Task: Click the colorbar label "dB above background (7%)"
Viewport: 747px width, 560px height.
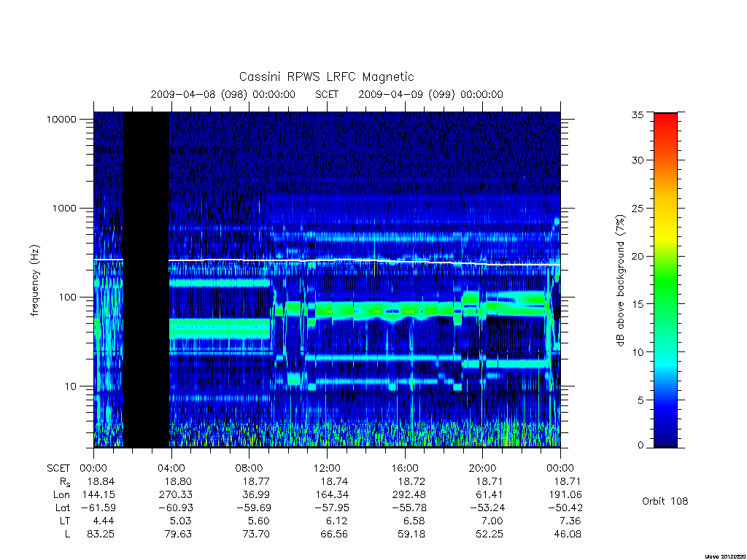Action: (620, 281)
